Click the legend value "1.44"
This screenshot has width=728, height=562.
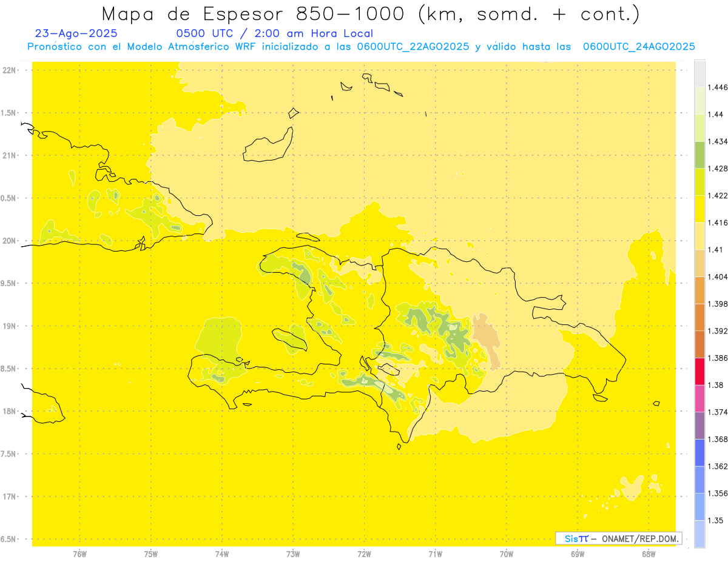(715, 114)
